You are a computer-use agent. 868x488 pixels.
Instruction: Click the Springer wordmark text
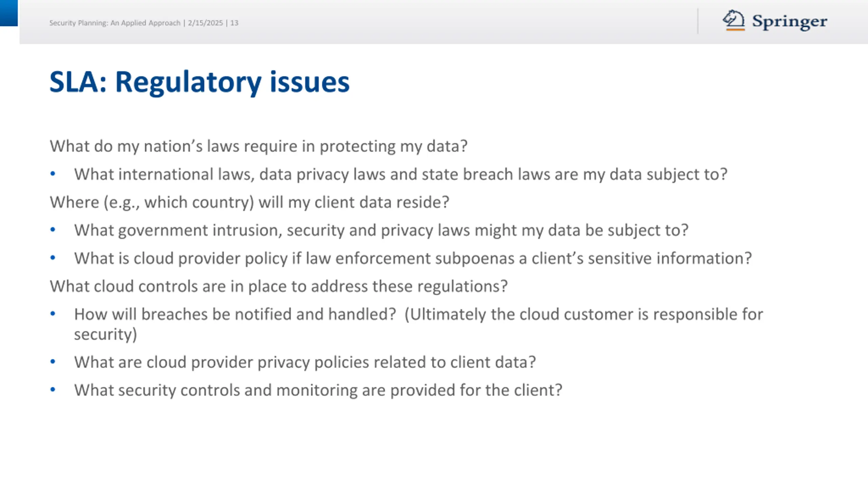pyautogui.click(x=790, y=22)
